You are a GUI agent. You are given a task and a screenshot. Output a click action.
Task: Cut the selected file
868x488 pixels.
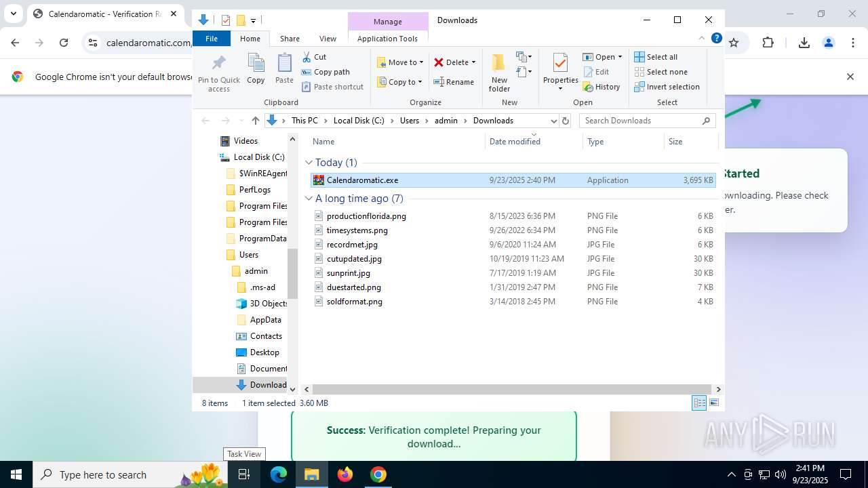coord(314,57)
